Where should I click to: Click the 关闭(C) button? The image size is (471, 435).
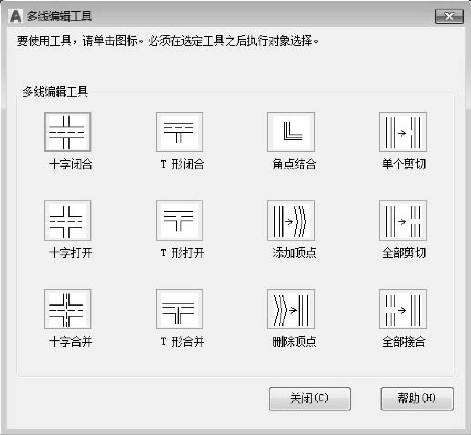click(310, 399)
